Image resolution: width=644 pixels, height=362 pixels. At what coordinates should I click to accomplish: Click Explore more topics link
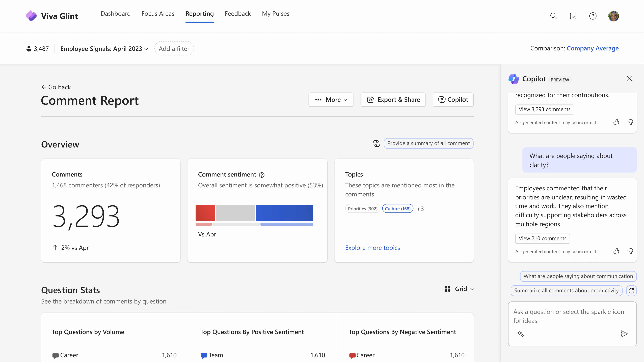coord(372,248)
